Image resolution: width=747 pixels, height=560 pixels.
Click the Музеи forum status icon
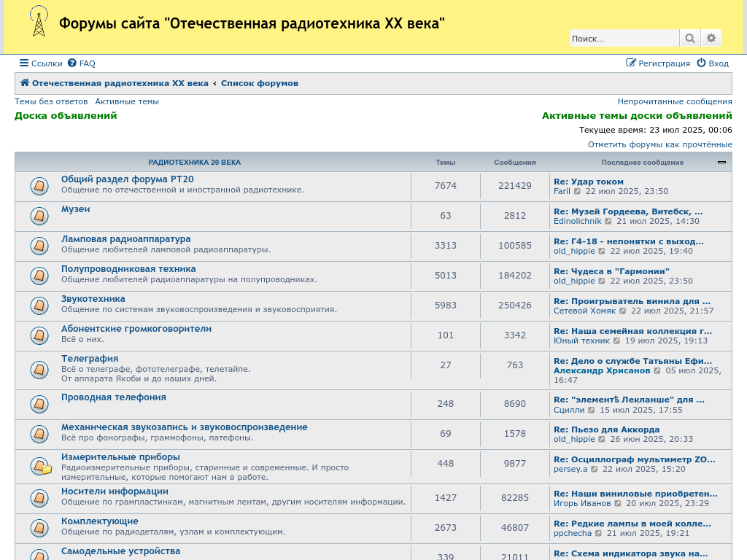[39, 216]
